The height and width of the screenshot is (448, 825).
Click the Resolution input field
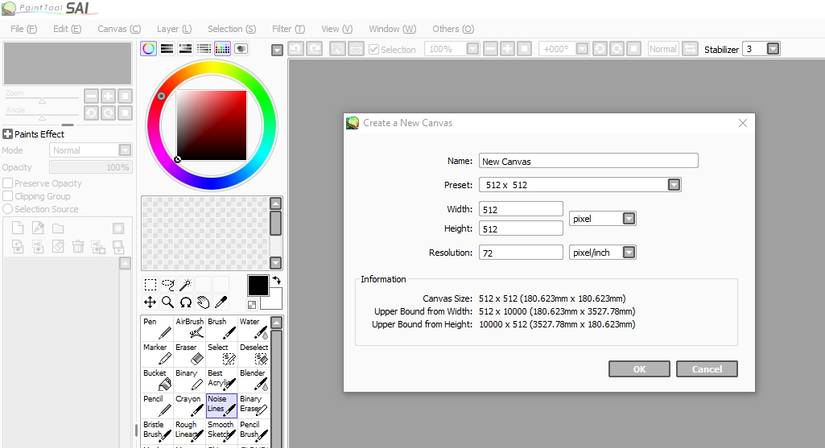521,253
